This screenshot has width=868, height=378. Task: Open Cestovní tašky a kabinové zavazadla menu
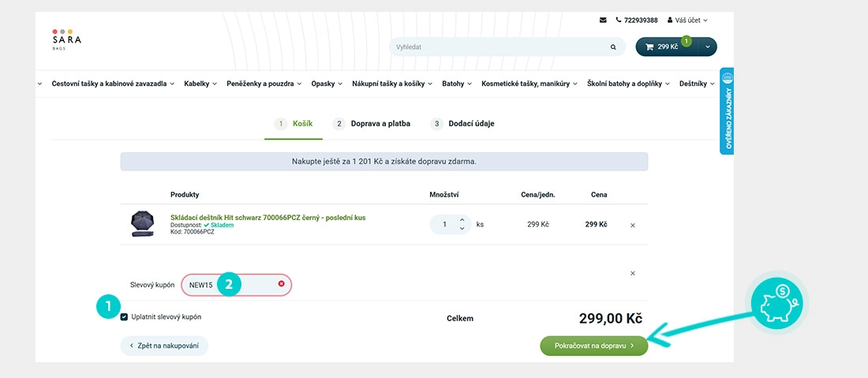(113, 84)
